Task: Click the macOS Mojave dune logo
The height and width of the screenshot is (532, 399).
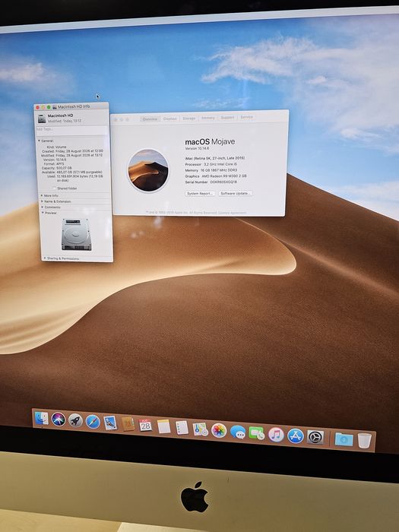Action: 148,170
